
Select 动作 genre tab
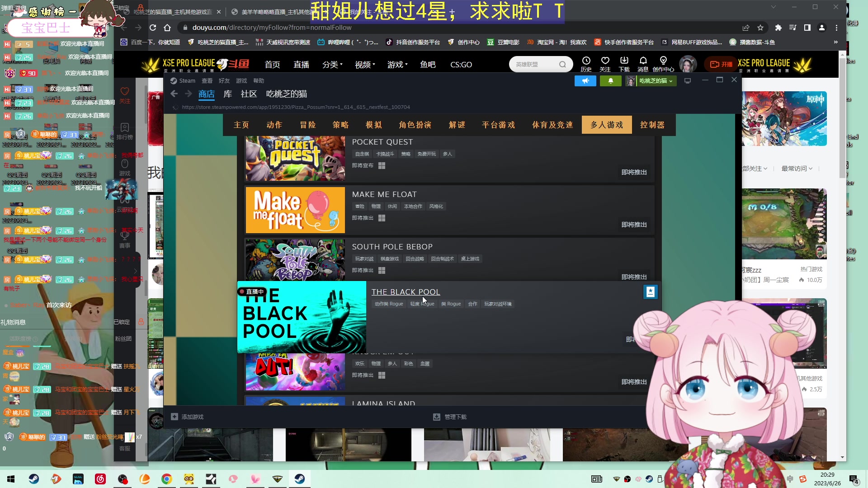(x=274, y=125)
